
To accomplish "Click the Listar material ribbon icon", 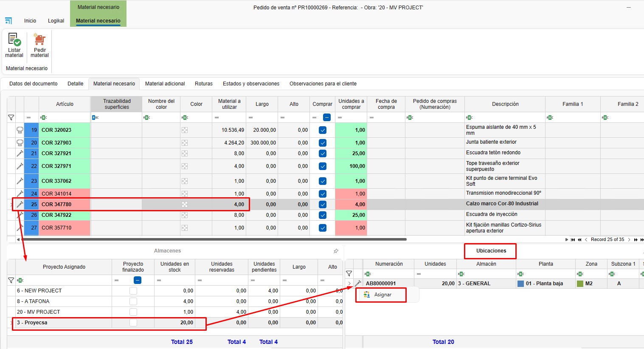I will click(x=14, y=40).
